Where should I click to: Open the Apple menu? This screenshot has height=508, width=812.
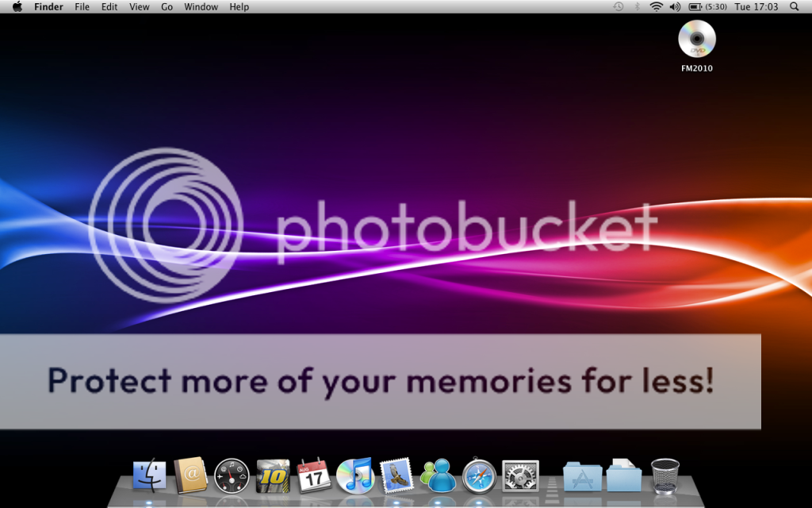click(x=16, y=6)
